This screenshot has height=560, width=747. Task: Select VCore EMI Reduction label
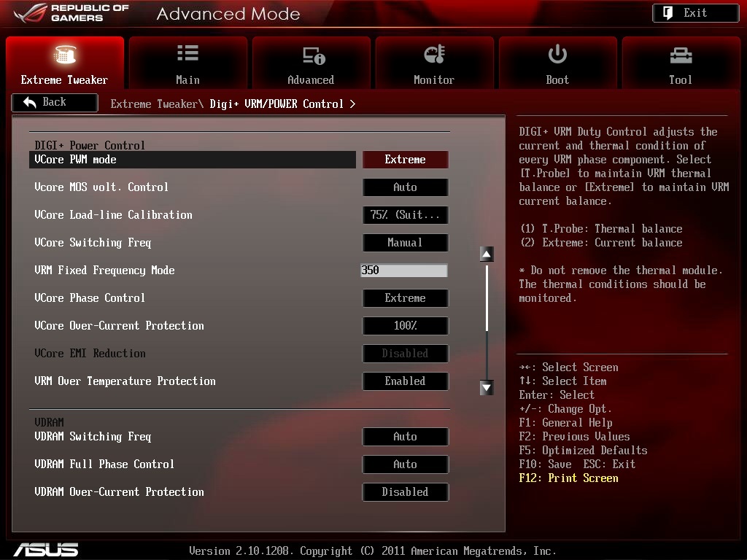(90, 354)
